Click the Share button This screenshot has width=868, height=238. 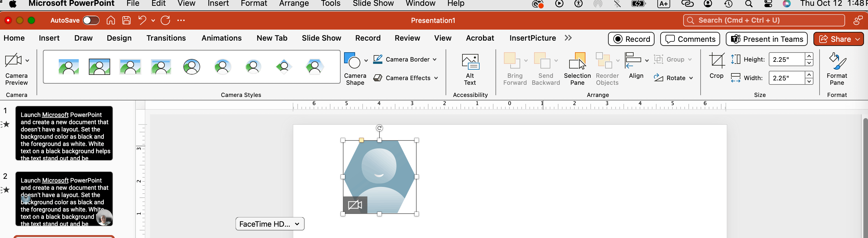(838, 39)
